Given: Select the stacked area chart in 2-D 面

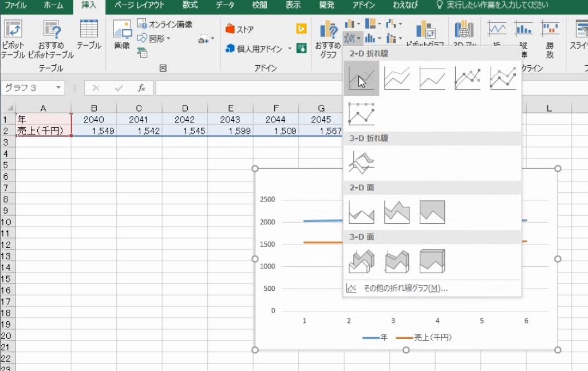Looking at the screenshot, I should (x=397, y=213).
